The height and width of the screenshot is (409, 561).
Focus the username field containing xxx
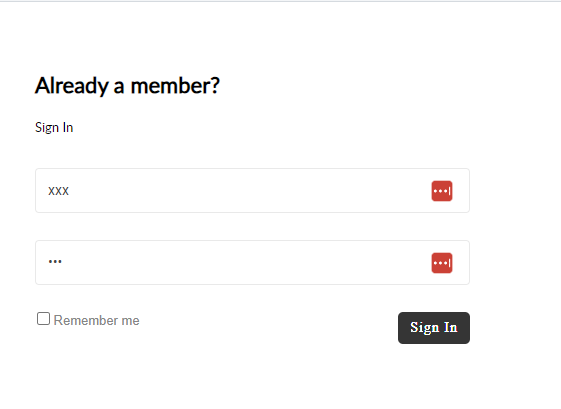tap(252, 191)
